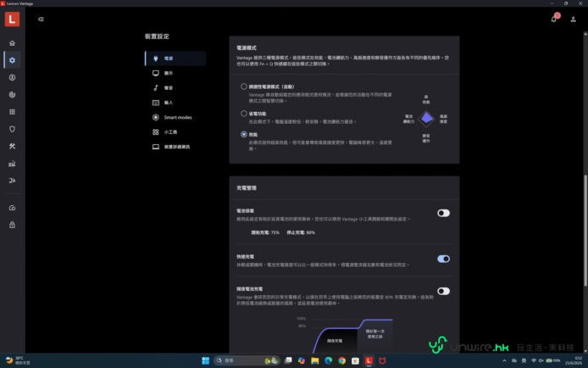The width and height of the screenshot is (588, 368).
Task: Open weather widget on taskbar
Action: (18, 360)
